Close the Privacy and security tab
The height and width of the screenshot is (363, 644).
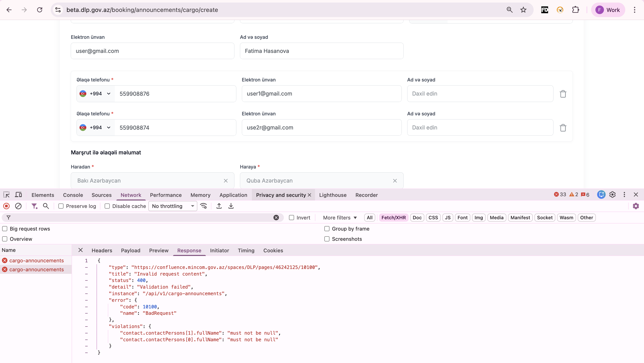pos(309,195)
